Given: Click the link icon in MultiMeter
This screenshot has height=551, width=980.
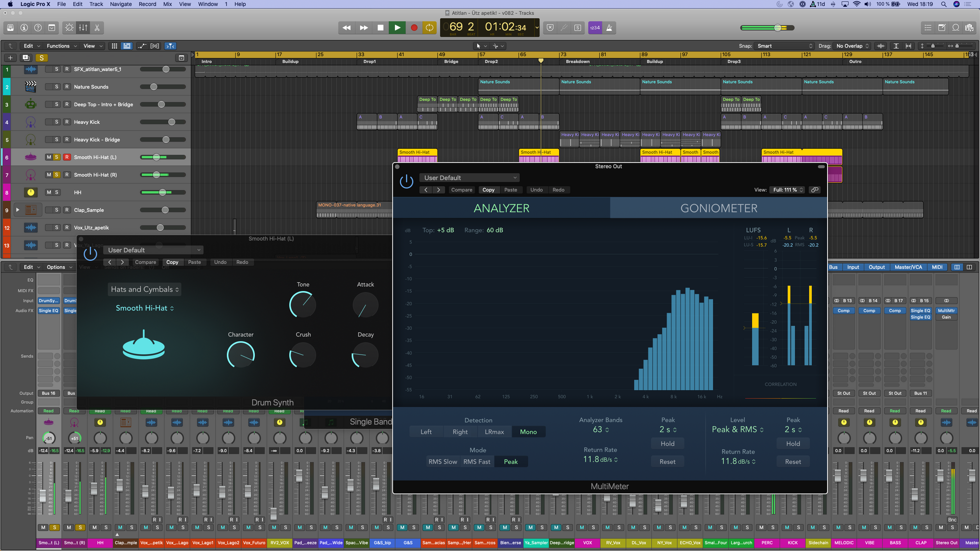Looking at the screenshot, I should [815, 190].
